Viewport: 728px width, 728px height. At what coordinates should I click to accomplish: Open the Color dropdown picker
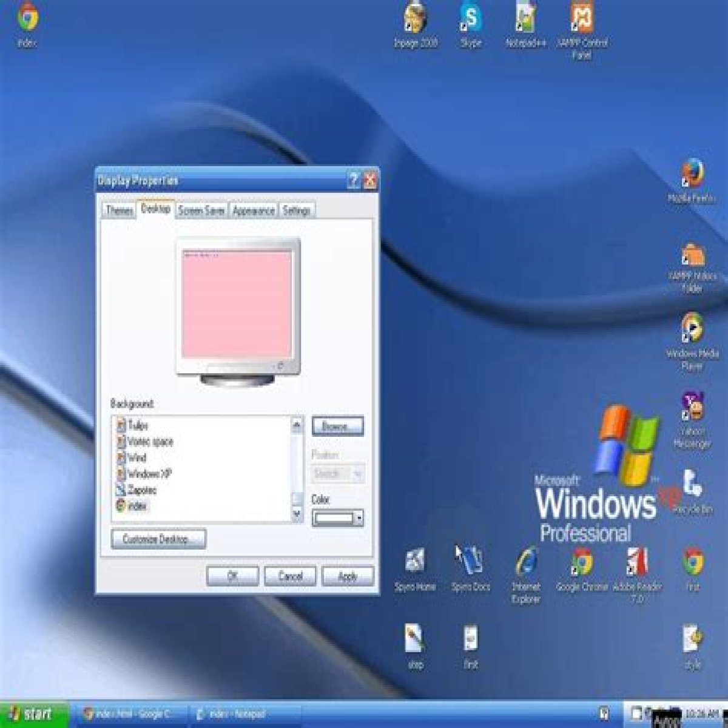point(338,518)
